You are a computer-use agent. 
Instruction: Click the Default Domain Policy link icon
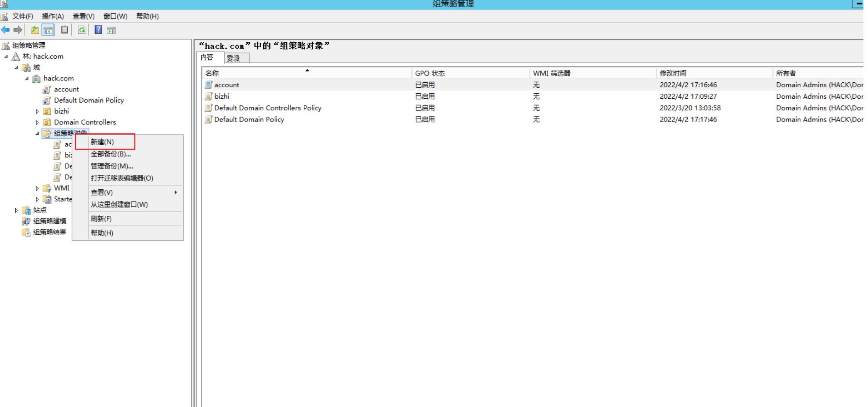tap(47, 101)
